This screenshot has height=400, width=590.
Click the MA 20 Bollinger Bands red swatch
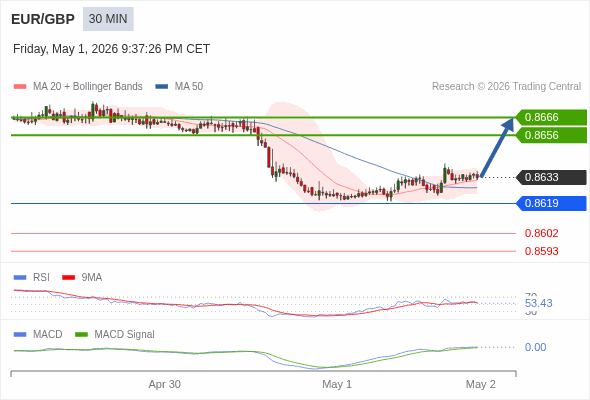pyautogui.click(x=20, y=87)
